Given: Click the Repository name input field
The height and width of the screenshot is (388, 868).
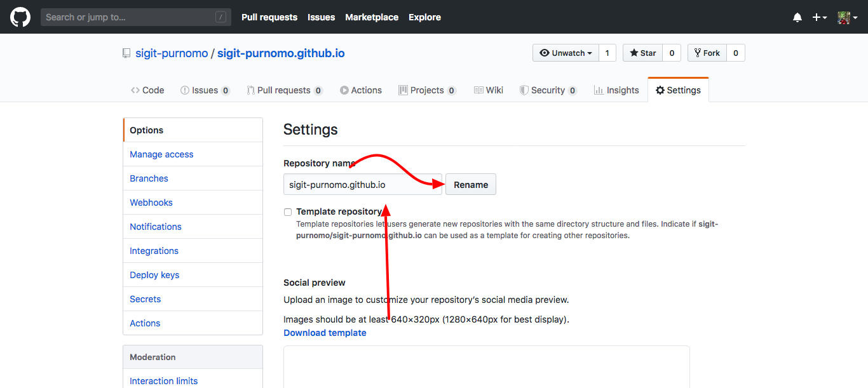Looking at the screenshot, I should [363, 185].
